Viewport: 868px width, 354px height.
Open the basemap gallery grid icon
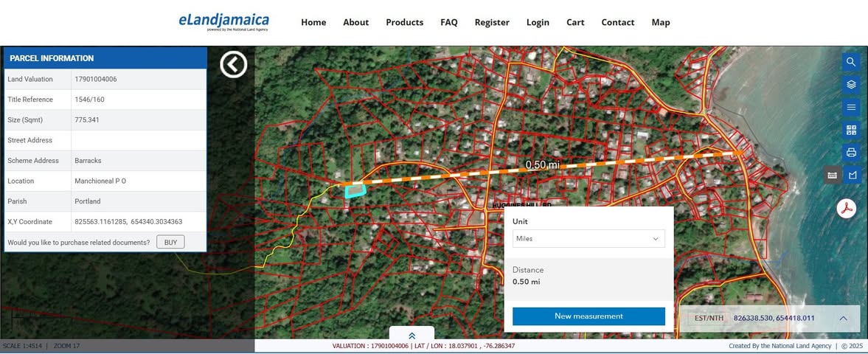[x=851, y=131]
